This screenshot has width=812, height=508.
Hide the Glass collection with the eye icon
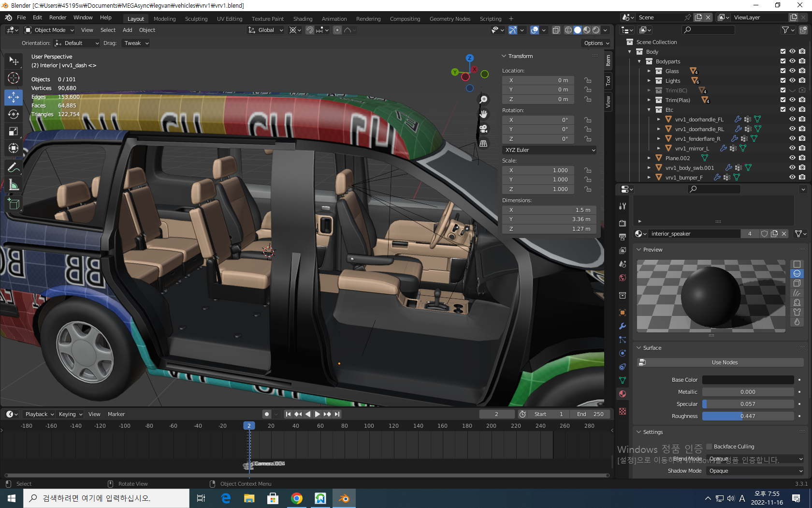click(x=792, y=71)
